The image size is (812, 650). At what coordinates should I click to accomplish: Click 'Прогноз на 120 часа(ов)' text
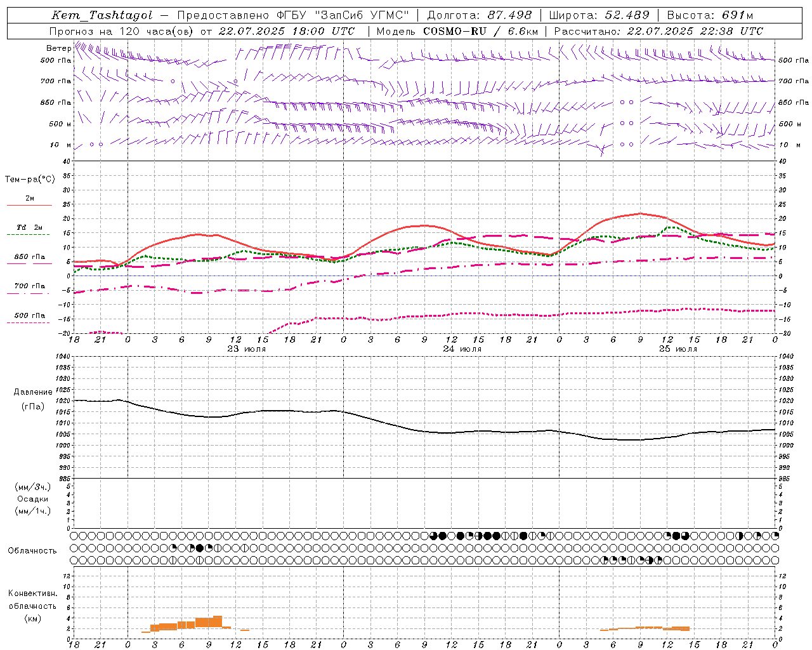pyautogui.click(x=122, y=31)
